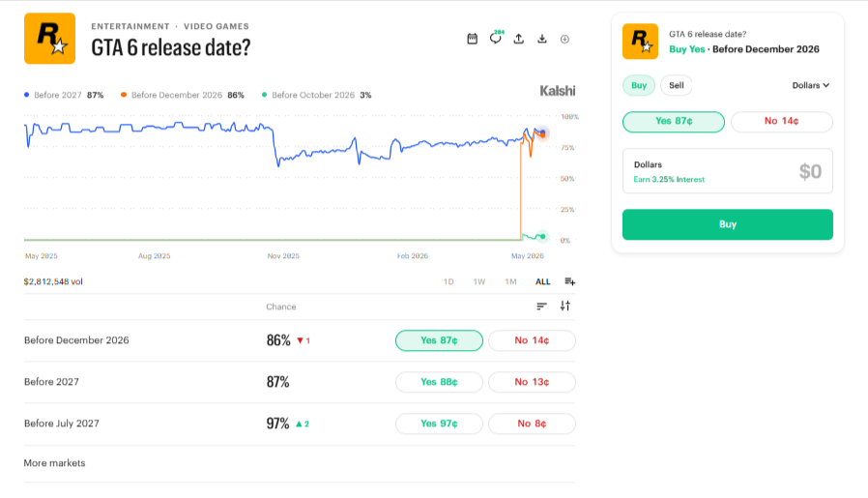Click the $2,812,548 vol text
868x498 pixels.
point(53,281)
